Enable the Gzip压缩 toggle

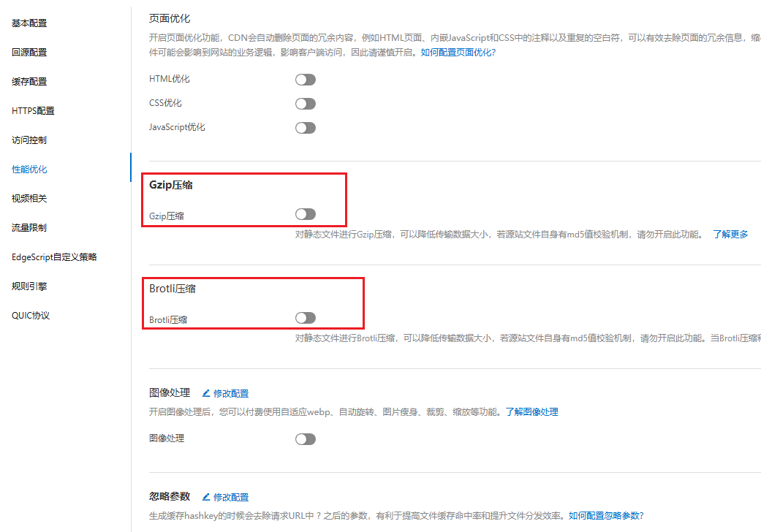pos(305,214)
